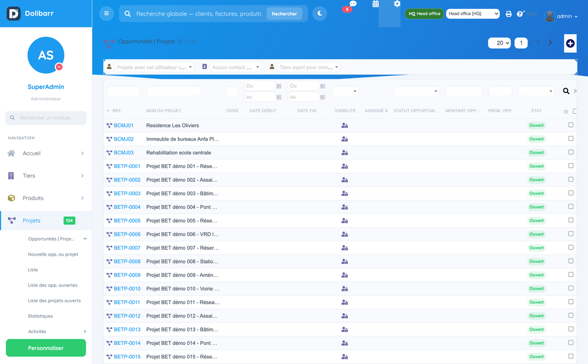The height and width of the screenshot is (364, 588).
Task: Open 'Projets avec cet utilisateur' dropdown
Action: pyautogui.click(x=154, y=67)
